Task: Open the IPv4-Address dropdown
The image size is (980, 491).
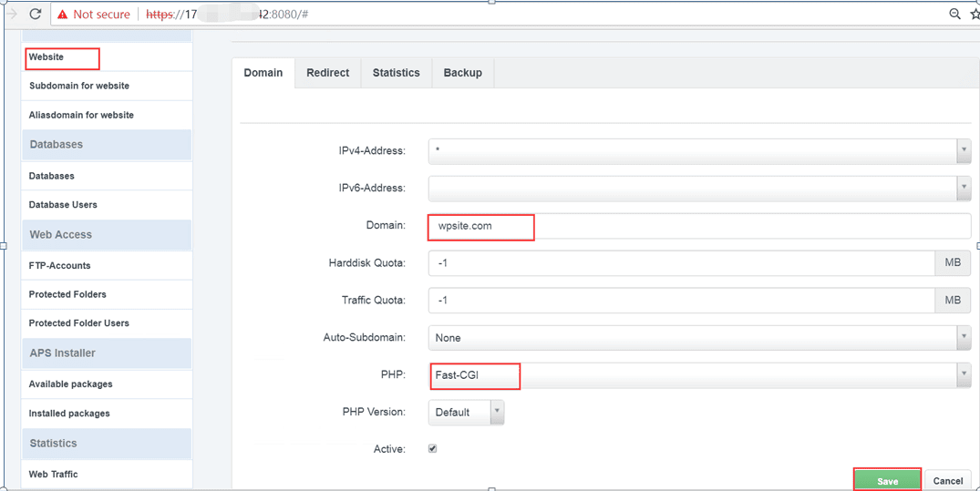Action: pos(700,150)
